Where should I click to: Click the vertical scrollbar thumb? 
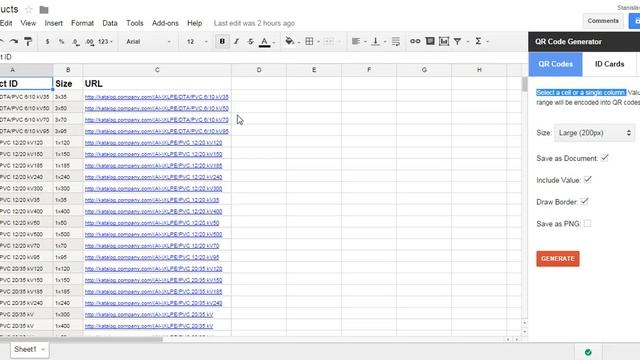(x=524, y=84)
